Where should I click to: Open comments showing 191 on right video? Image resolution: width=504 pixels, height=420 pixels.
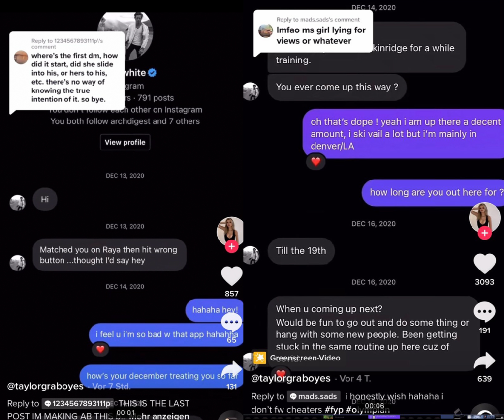click(484, 311)
